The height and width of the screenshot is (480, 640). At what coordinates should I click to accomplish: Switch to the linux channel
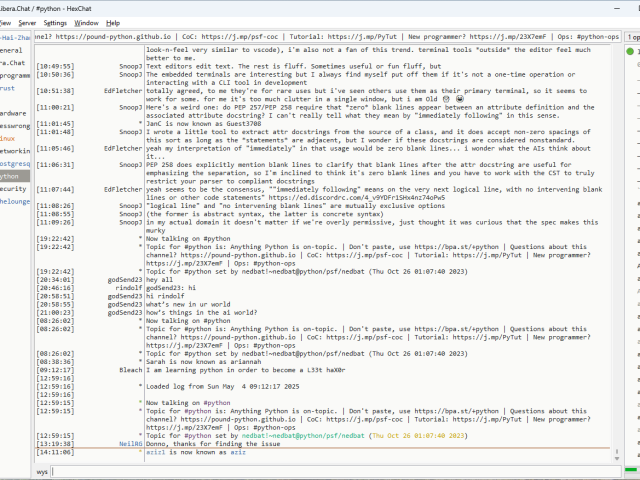pos(8,138)
